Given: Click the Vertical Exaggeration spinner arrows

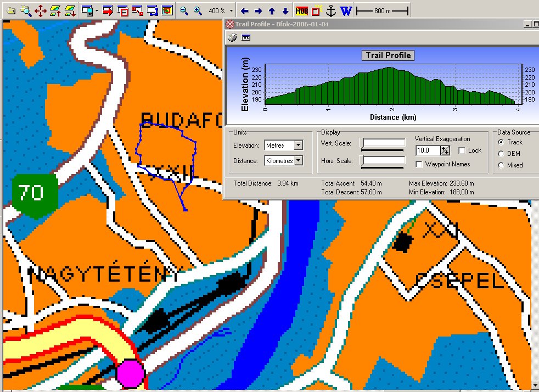Looking at the screenshot, I should click(x=445, y=150).
